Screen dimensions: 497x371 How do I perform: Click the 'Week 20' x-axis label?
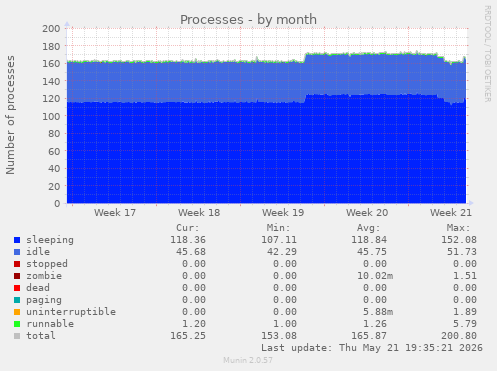pos(367,213)
